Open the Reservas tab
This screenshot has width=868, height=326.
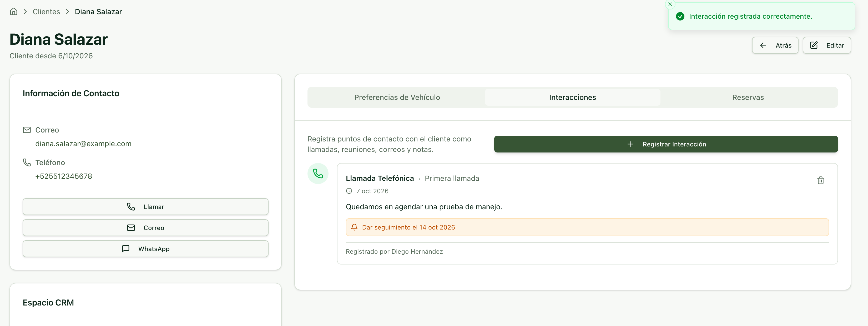[x=748, y=97]
